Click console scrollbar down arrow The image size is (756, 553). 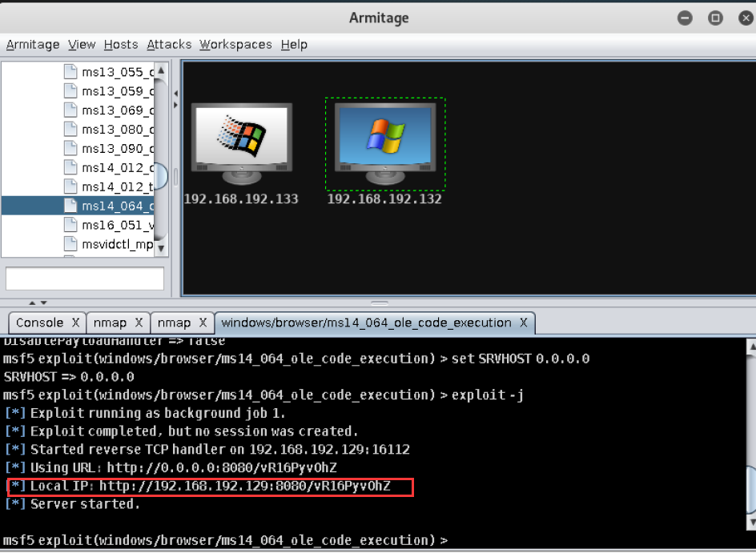751,522
